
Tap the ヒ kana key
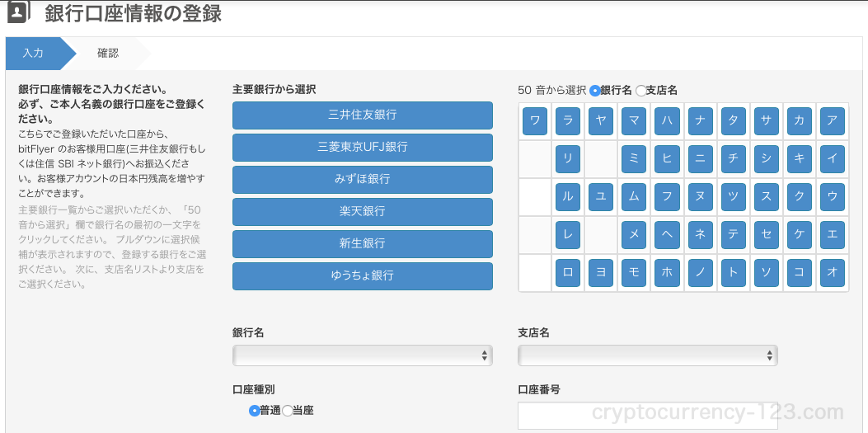[667, 159]
